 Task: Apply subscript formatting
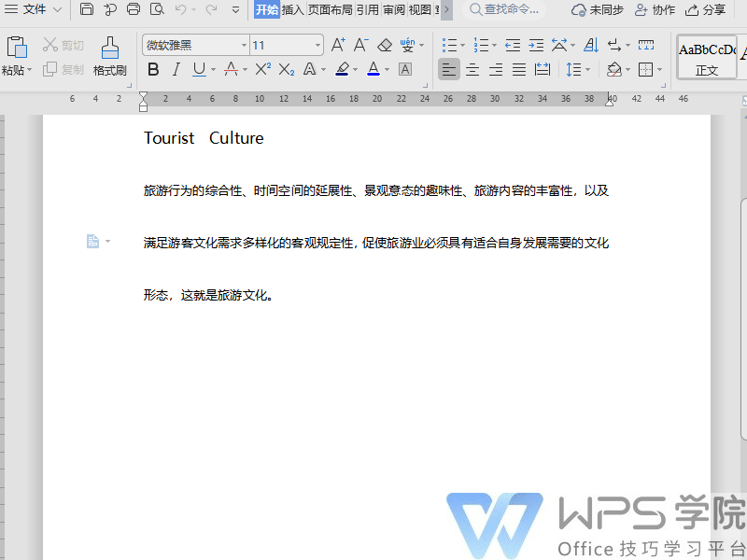coord(288,69)
